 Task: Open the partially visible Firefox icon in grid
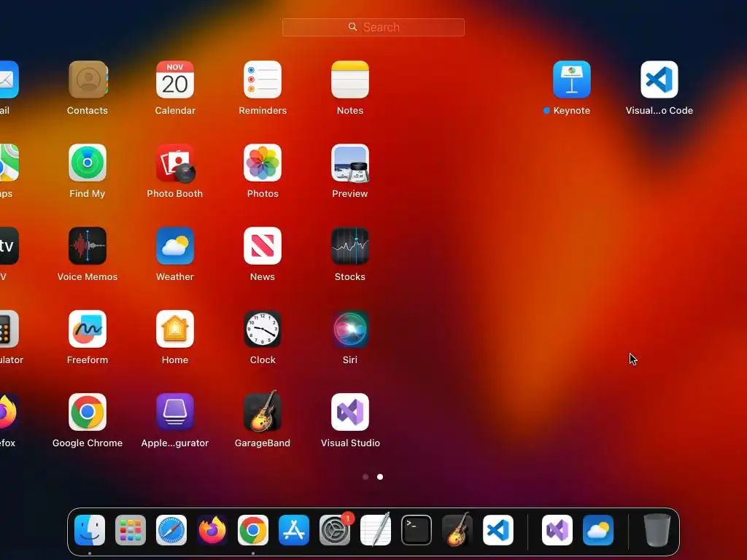(x=9, y=412)
